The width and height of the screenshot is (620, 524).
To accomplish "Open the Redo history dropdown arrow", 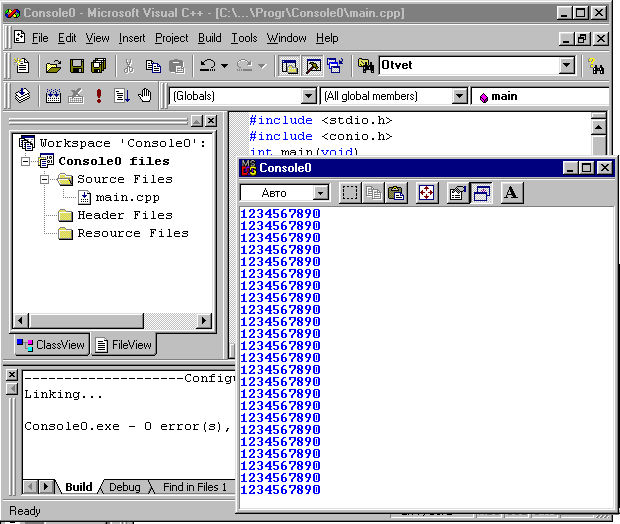I will [x=262, y=66].
